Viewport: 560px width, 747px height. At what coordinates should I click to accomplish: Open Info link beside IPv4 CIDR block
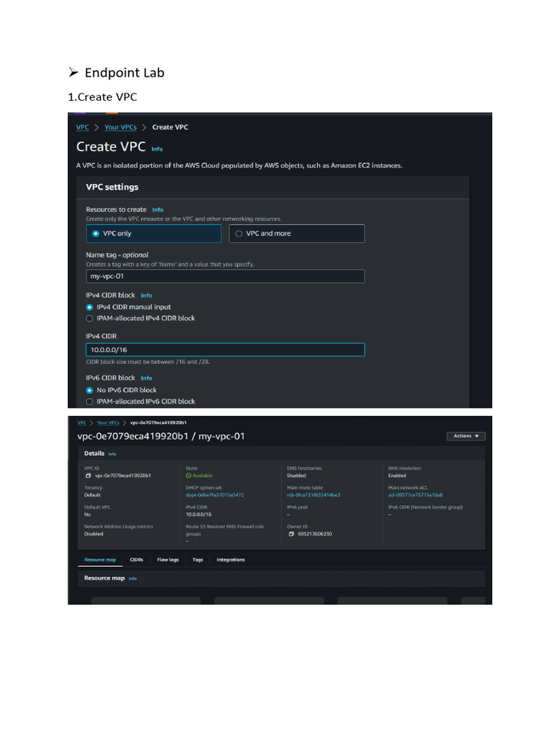click(x=146, y=295)
